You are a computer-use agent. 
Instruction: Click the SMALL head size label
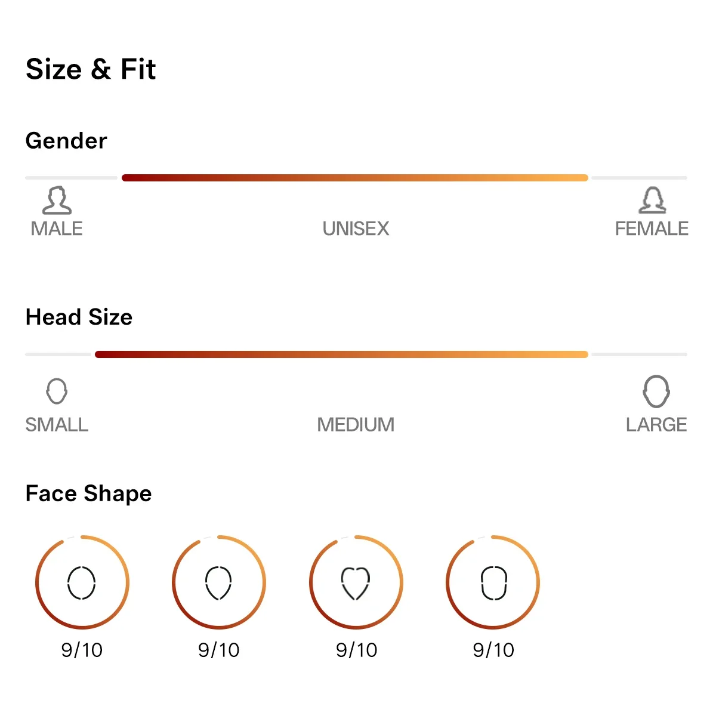tap(57, 424)
